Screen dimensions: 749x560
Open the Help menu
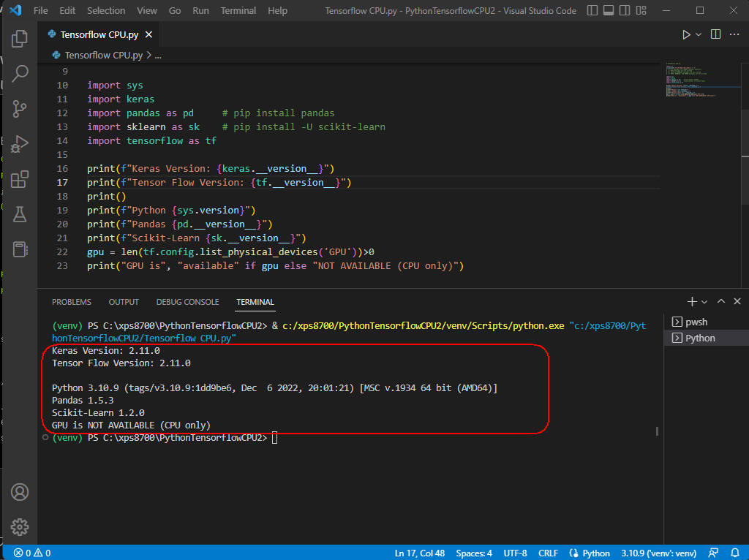pyautogui.click(x=277, y=10)
